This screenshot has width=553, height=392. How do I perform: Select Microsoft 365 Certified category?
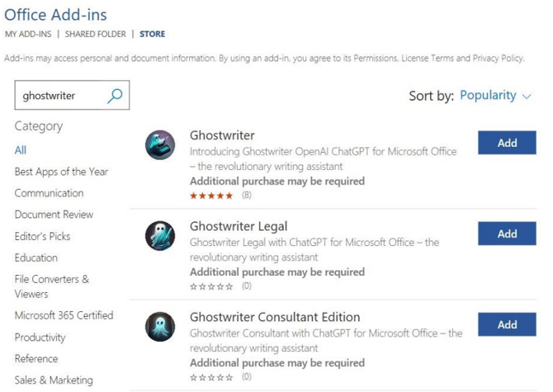pyautogui.click(x=64, y=315)
